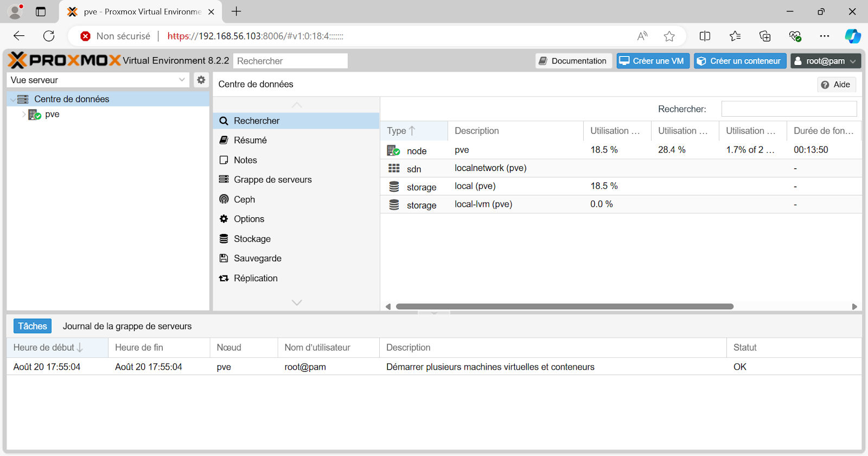Viewport: 868px width, 456px height.
Task: Collapse the log panel with the splitter arrow
Action: pos(434,313)
